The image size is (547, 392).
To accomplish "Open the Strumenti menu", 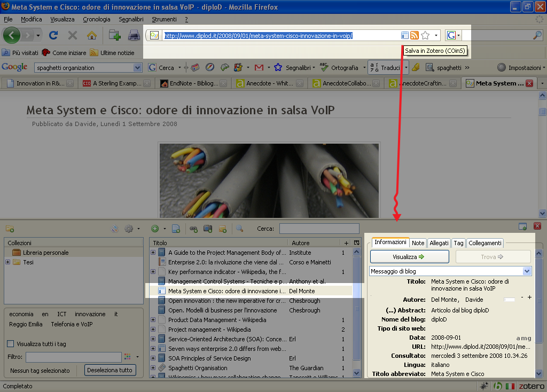I will [164, 19].
